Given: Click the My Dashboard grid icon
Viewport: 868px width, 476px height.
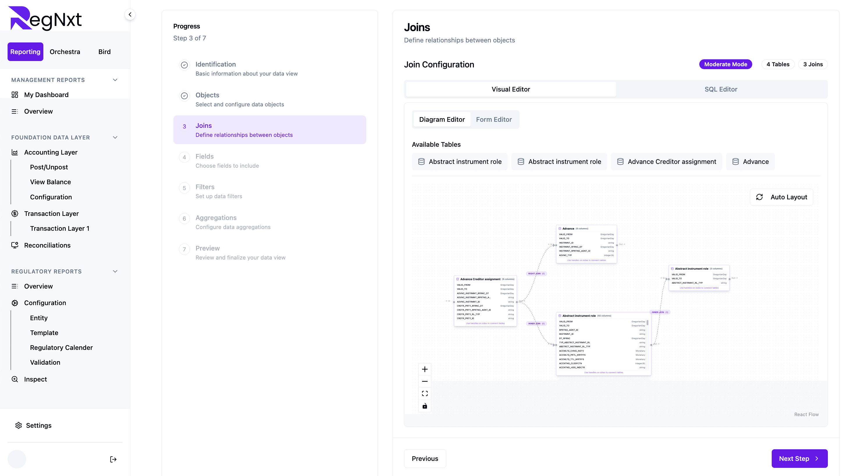Looking at the screenshot, I should tap(15, 95).
